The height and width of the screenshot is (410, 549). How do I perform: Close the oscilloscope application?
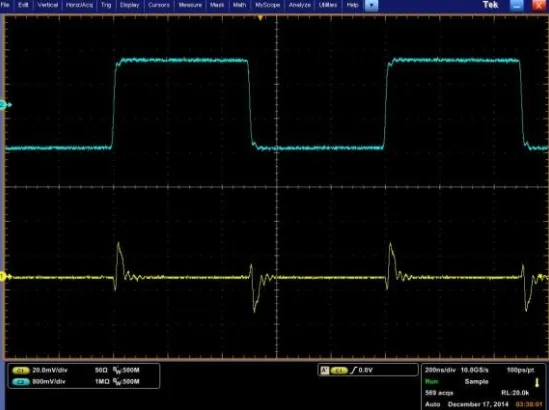[540, 5]
